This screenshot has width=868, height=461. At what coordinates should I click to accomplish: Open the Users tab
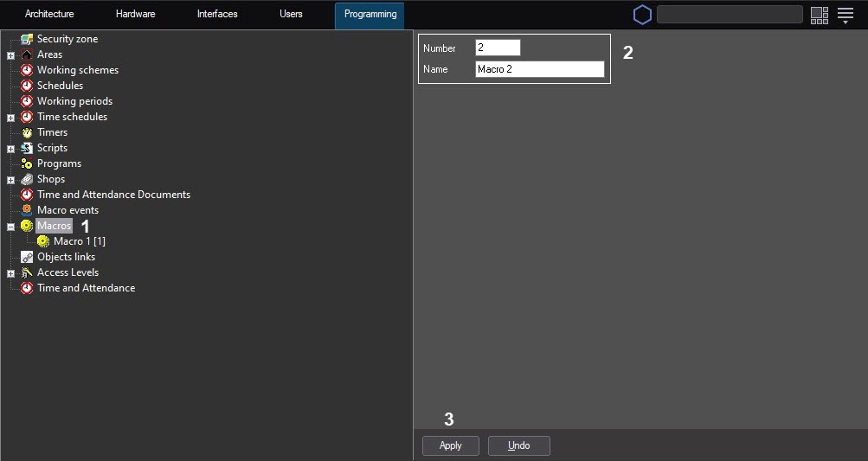click(x=291, y=15)
